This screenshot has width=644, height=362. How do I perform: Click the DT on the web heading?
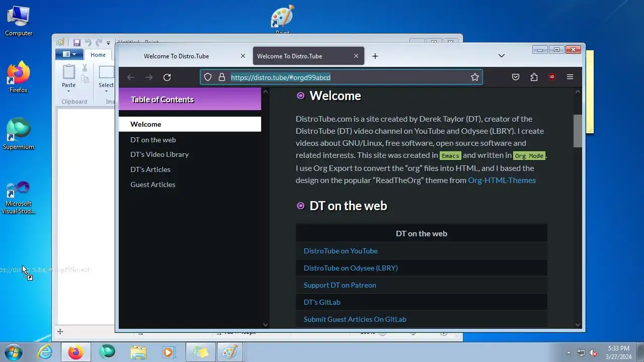tap(348, 206)
